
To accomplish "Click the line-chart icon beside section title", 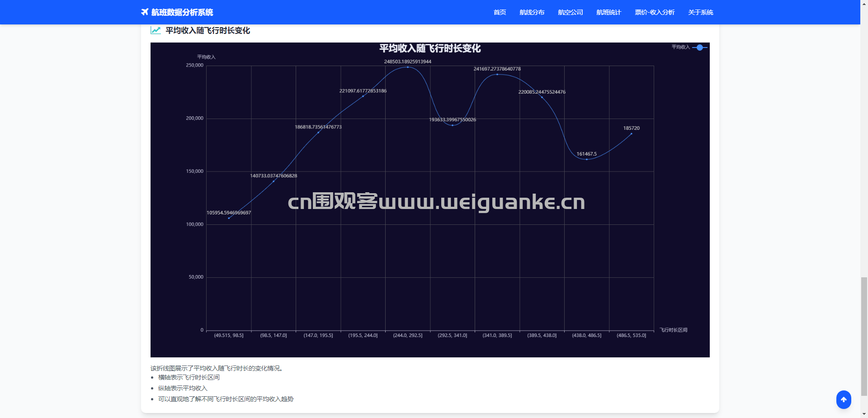I will [x=155, y=30].
